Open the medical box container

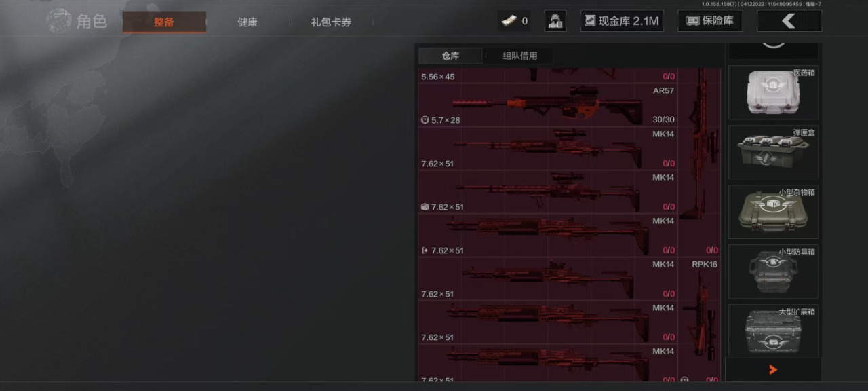coord(773,92)
